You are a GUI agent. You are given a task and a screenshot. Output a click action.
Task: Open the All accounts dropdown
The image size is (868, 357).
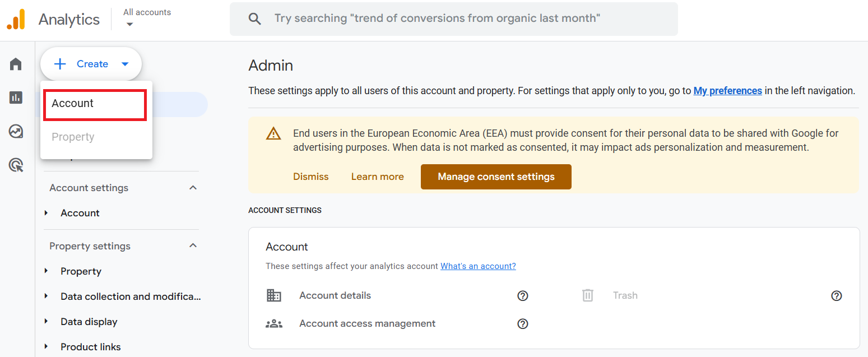tap(147, 17)
